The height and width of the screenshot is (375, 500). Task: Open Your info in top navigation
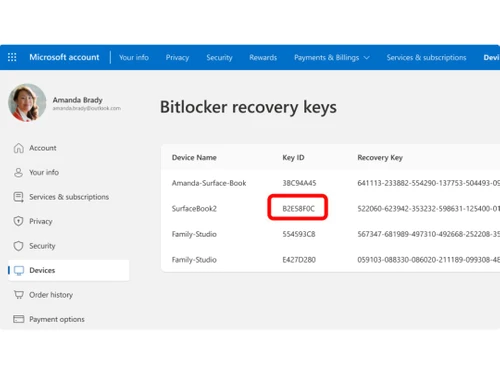(x=134, y=57)
